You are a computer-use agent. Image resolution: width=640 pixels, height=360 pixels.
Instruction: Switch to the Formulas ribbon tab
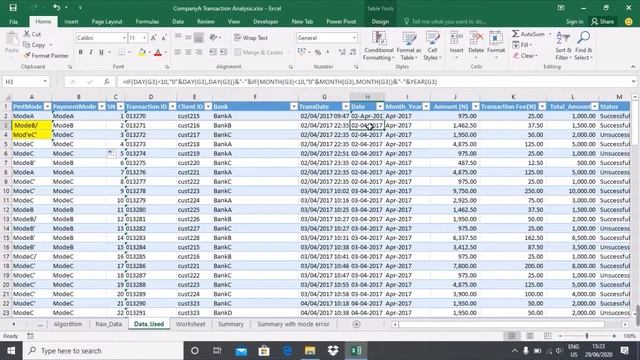[147, 22]
